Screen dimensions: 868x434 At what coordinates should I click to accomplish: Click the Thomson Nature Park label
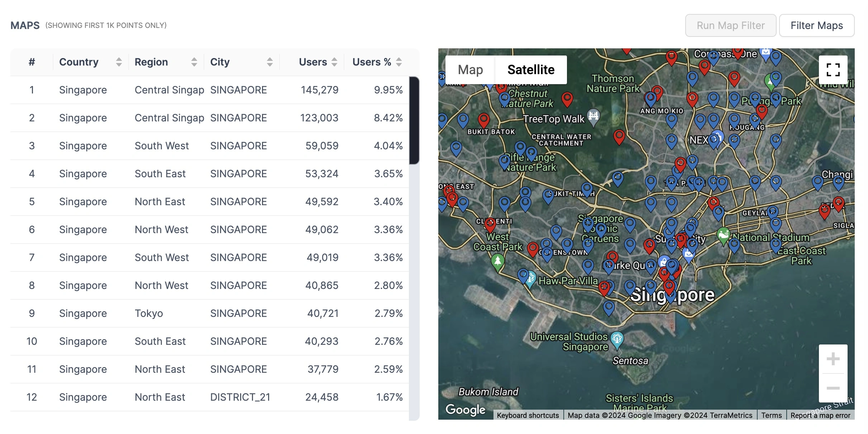click(x=613, y=83)
